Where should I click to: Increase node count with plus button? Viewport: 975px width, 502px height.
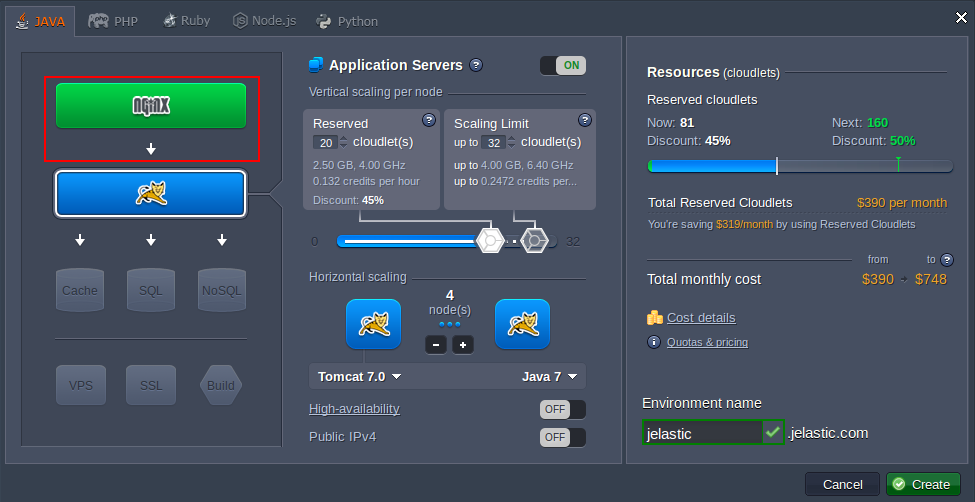pyautogui.click(x=463, y=345)
